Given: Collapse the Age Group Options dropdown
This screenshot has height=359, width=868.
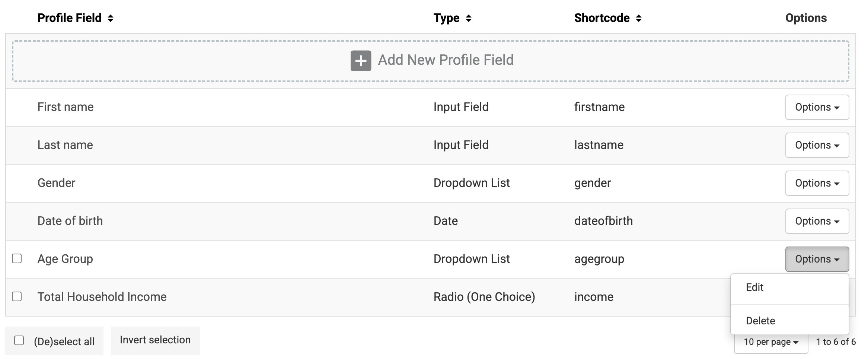Looking at the screenshot, I should coord(817,259).
